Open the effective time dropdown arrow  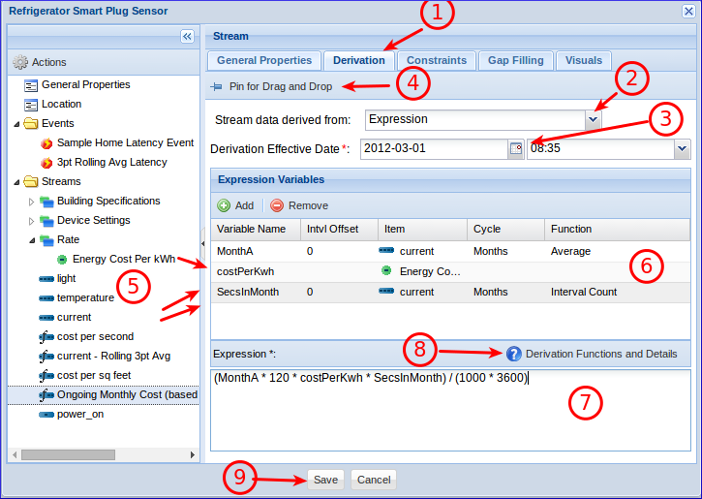(682, 148)
